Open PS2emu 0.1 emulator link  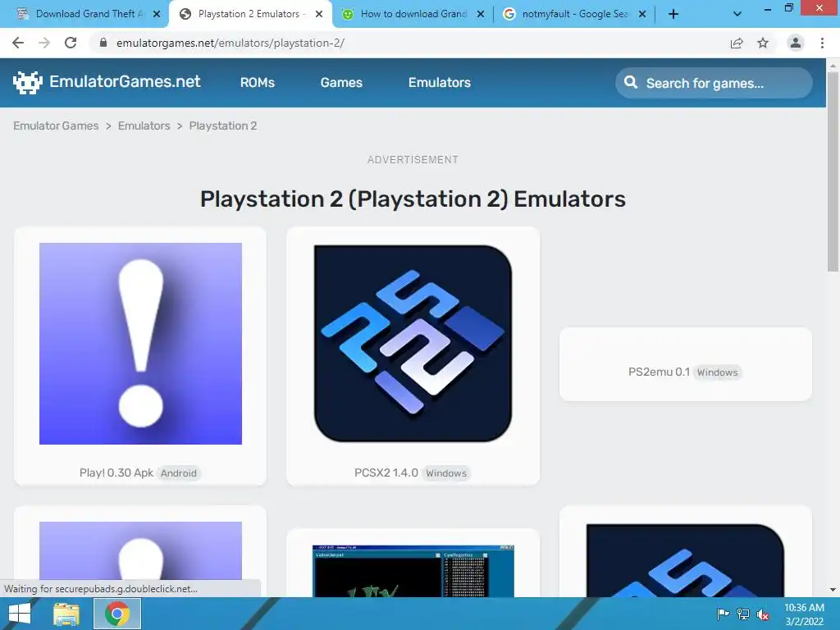tap(659, 372)
